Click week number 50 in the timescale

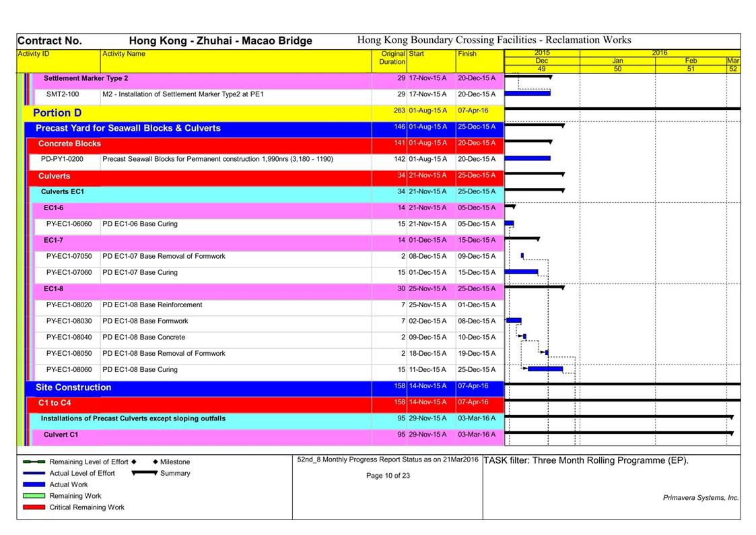click(617, 69)
